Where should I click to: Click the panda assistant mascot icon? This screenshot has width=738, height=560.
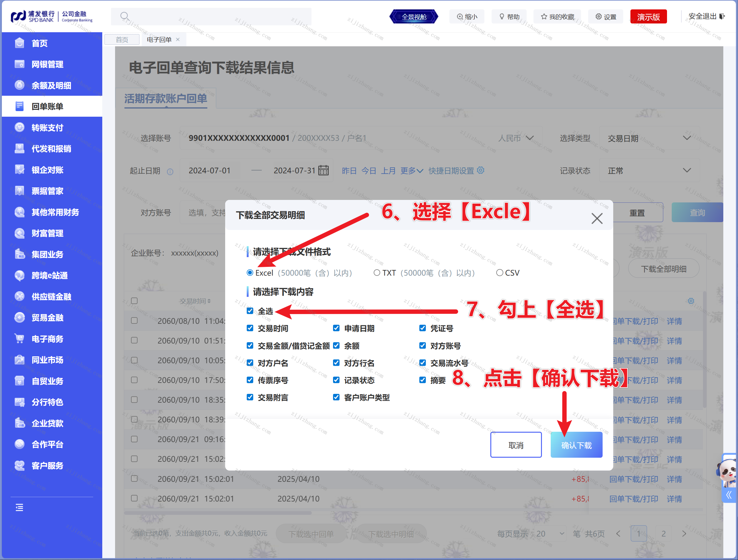click(x=728, y=472)
